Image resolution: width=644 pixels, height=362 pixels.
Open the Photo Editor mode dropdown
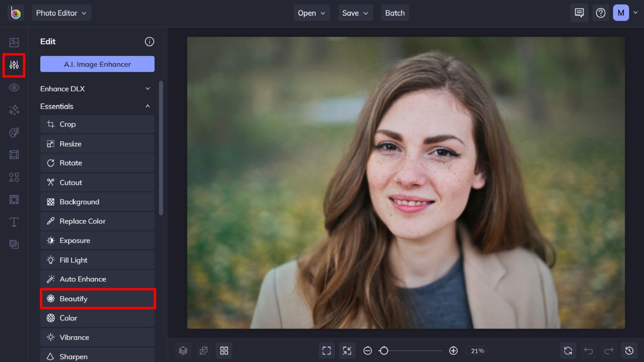tap(61, 12)
